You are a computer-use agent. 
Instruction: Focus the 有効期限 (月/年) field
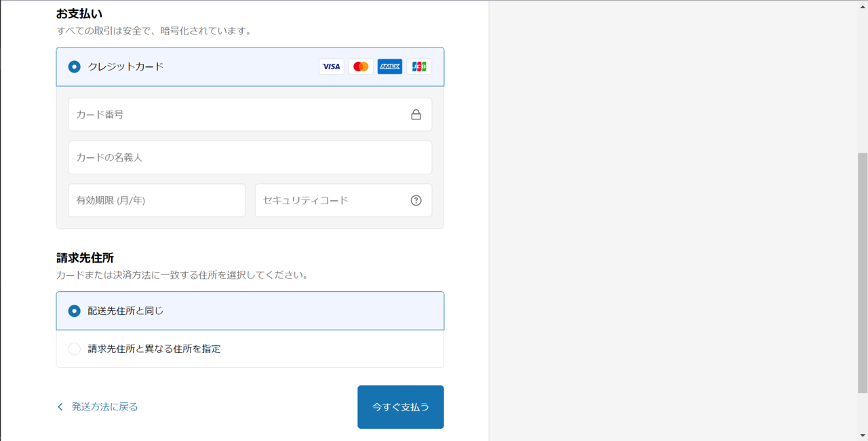pos(157,200)
